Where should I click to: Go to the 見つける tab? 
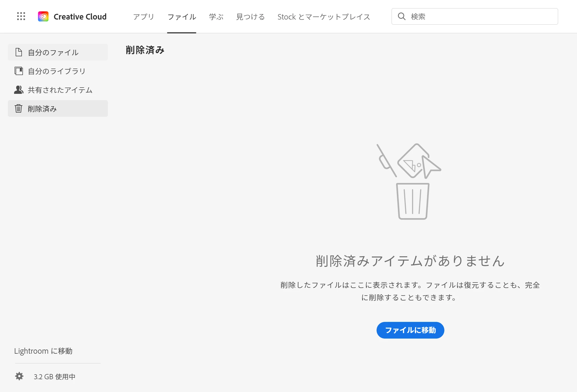[250, 17]
